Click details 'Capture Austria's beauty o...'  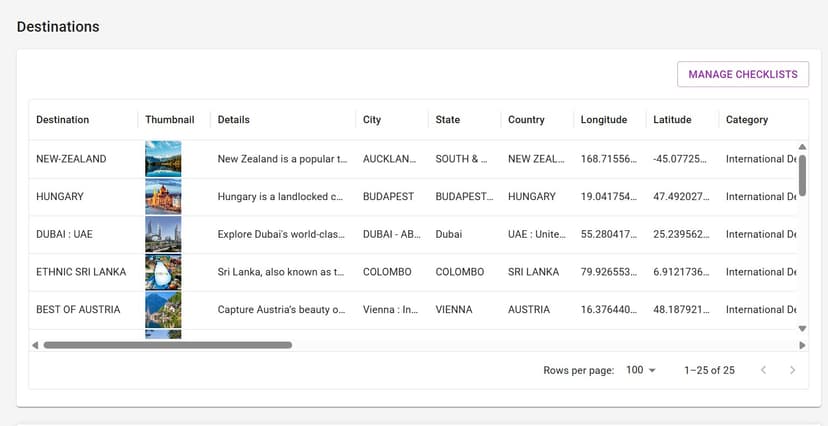click(281, 309)
